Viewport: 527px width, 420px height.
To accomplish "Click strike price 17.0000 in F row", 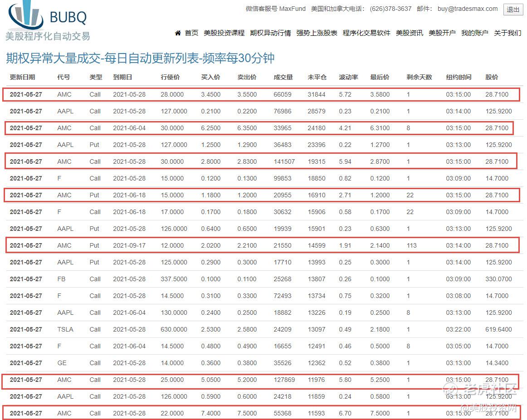I will pos(172,212).
